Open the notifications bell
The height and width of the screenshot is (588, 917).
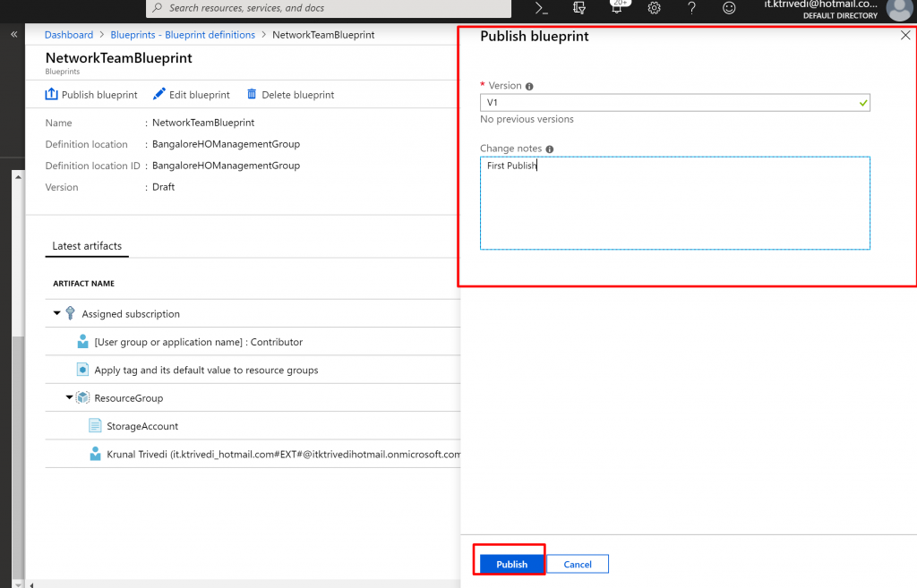tap(617, 8)
